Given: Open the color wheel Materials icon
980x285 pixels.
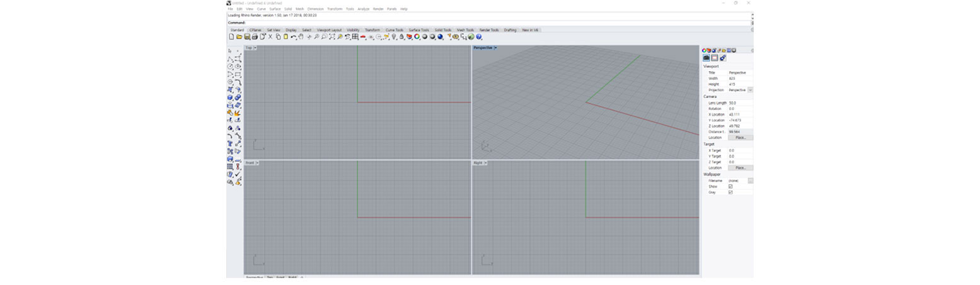Looking at the screenshot, I should 417,37.
